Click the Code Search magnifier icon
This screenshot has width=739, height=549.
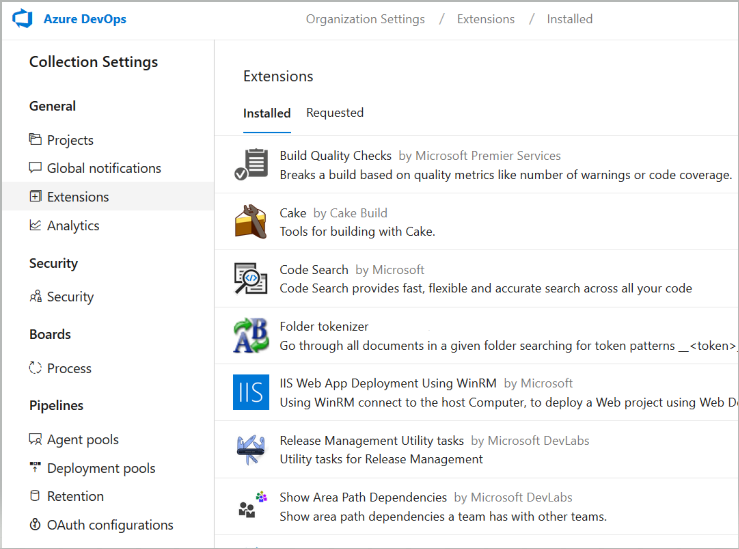(x=251, y=279)
